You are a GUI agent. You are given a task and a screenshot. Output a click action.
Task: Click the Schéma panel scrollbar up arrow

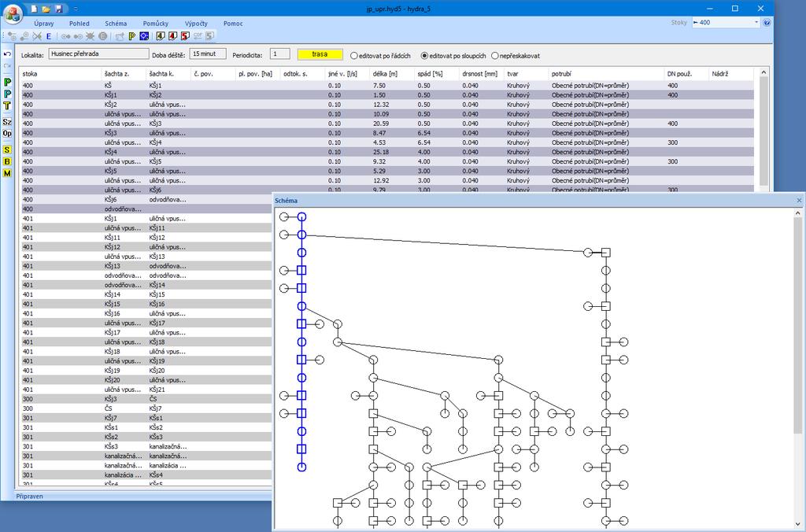click(798, 212)
